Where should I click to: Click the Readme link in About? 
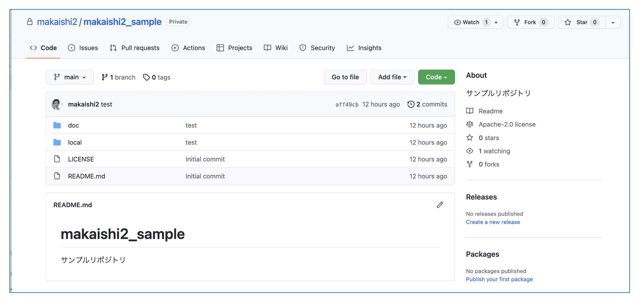[491, 111]
